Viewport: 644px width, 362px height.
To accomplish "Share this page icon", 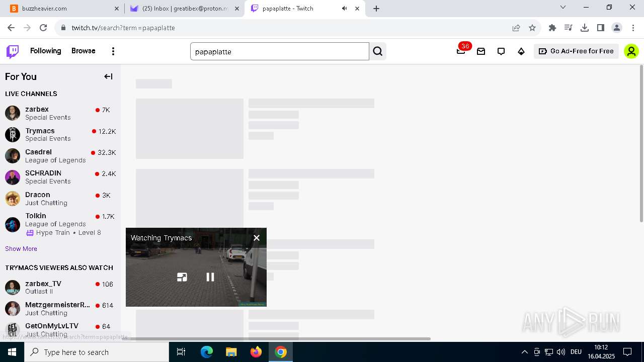I will [x=516, y=28].
